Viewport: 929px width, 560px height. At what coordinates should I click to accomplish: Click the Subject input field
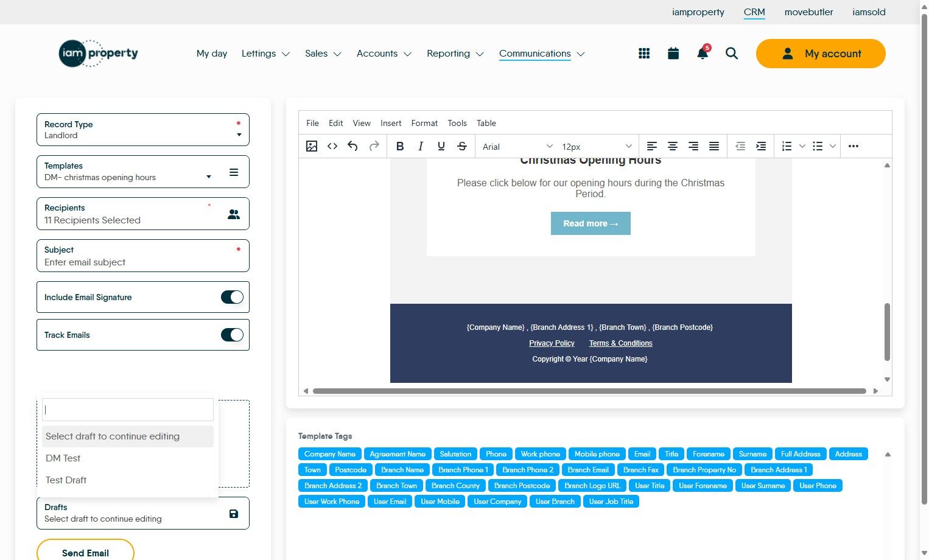click(x=143, y=256)
